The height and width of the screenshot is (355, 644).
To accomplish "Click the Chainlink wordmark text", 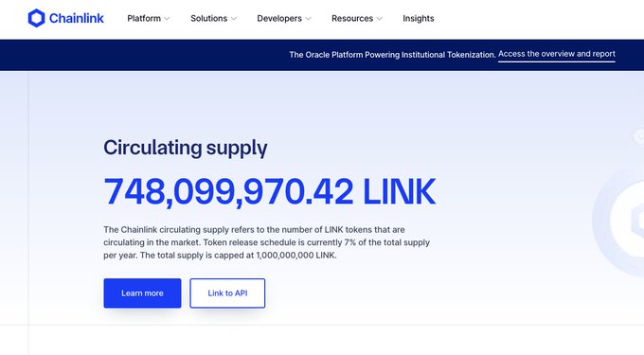I will (77, 19).
